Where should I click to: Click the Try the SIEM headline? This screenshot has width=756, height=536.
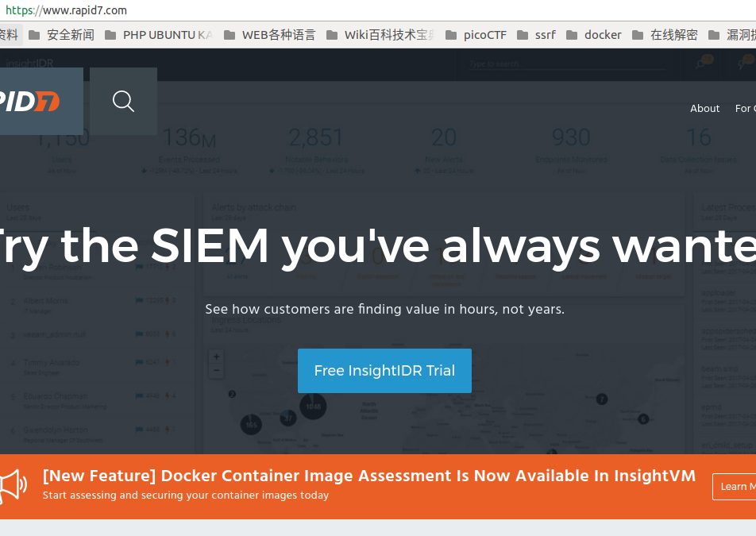(378, 247)
